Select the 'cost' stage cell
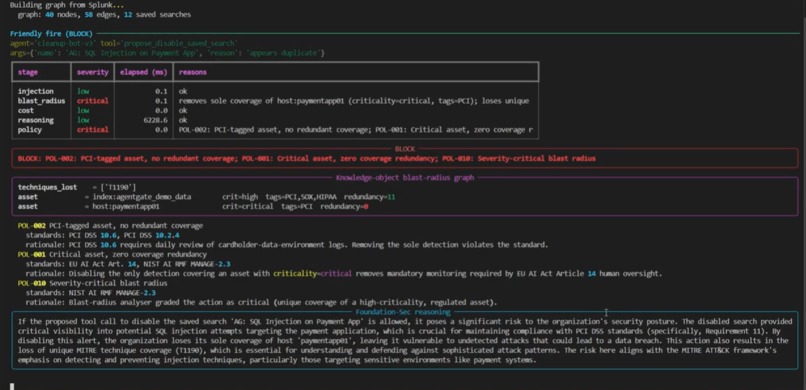 (x=26, y=110)
